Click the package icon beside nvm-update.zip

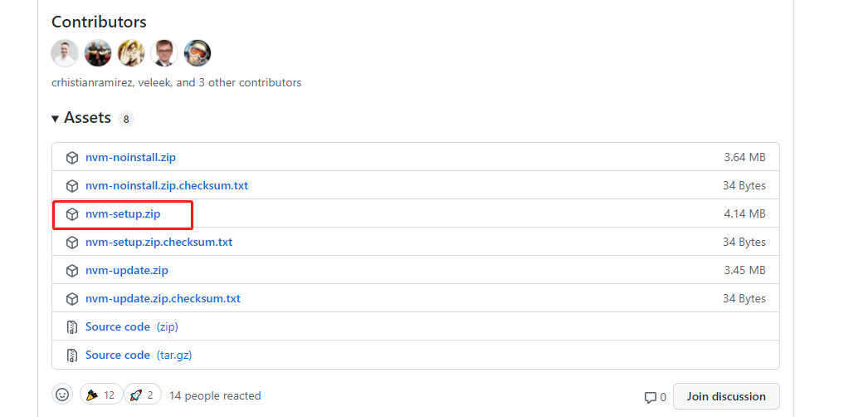click(72, 270)
